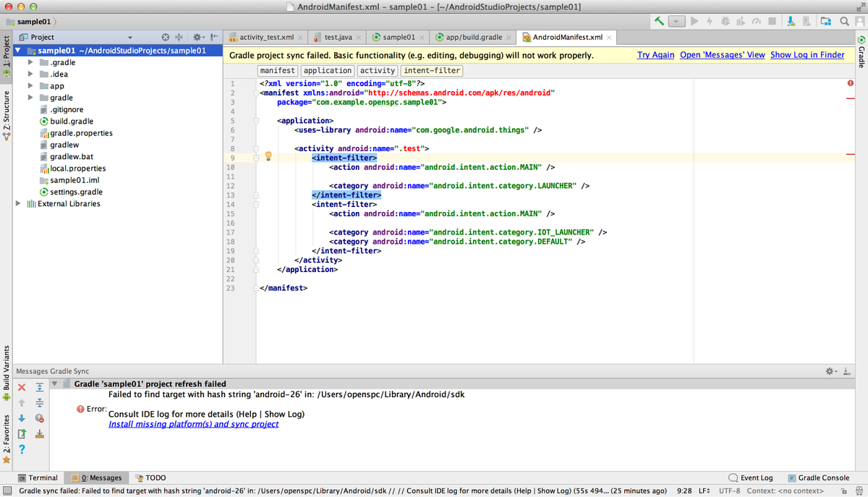Open Messages panel gear options

point(830,370)
